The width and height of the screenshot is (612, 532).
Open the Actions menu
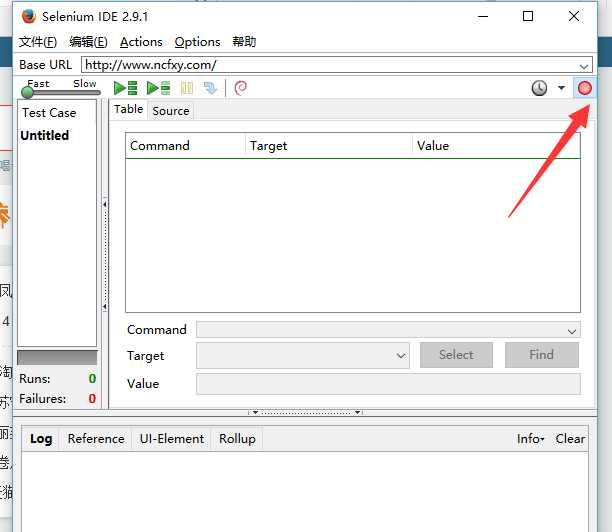[x=141, y=42]
